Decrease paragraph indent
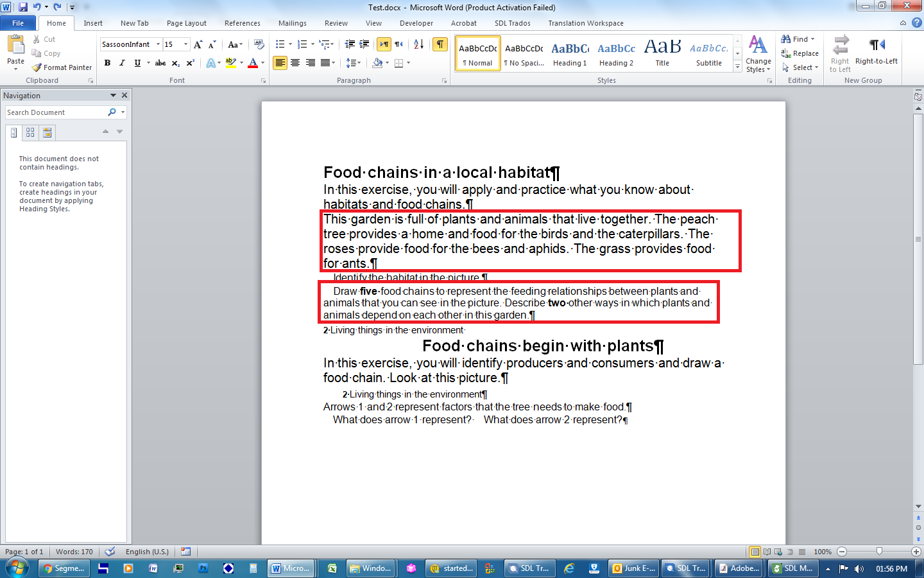Image resolution: width=924 pixels, height=578 pixels. [x=350, y=44]
